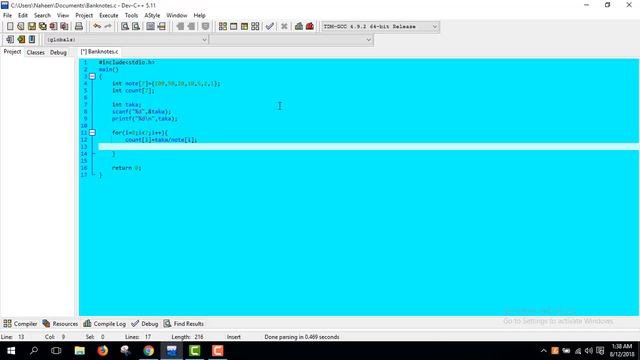The width and height of the screenshot is (640, 360).
Task: Collapse the main function fold at line 3
Action: (x=92, y=76)
